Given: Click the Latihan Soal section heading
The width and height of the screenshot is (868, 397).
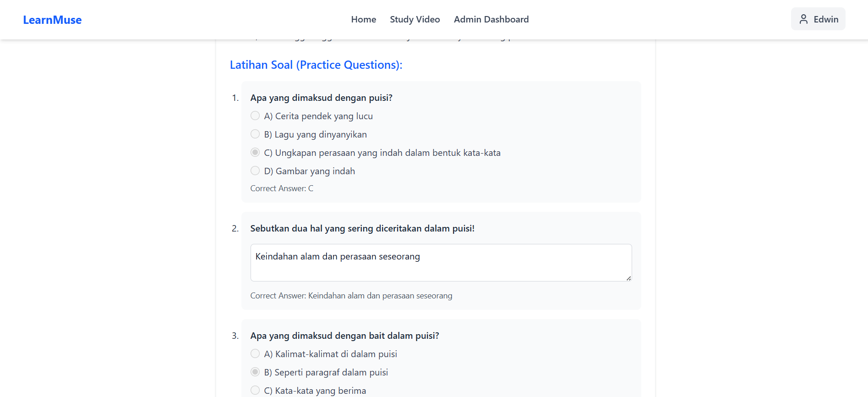Looking at the screenshot, I should 316,65.
